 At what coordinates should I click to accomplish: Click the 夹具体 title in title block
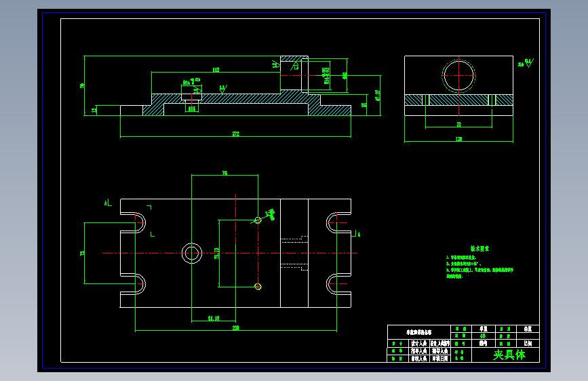(509, 355)
